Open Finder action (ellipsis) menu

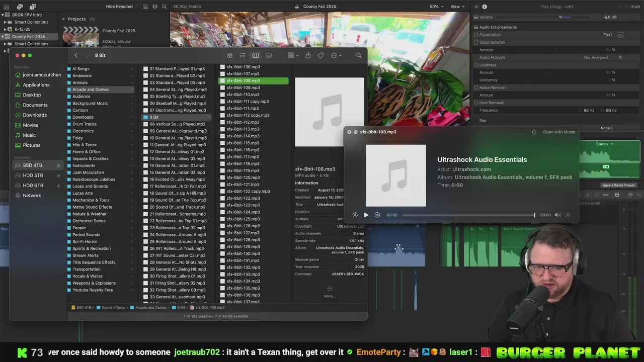[x=336, y=55]
